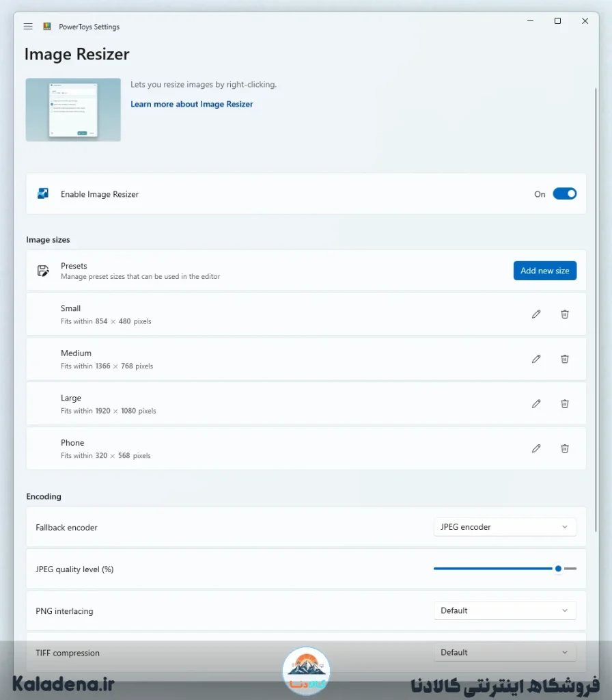Viewport: 612px width, 700px height.
Task: Adjust the JPEG quality level slider
Action: tap(505, 568)
